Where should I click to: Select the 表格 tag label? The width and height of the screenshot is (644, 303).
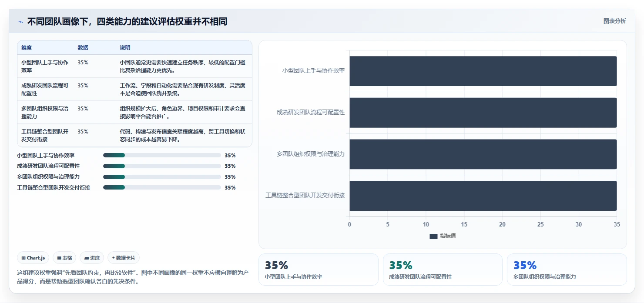(x=67, y=258)
